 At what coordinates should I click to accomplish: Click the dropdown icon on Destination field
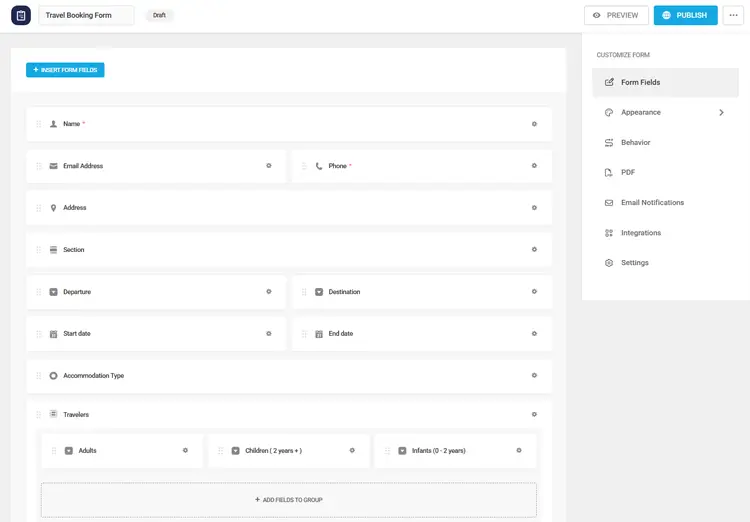[319, 292]
